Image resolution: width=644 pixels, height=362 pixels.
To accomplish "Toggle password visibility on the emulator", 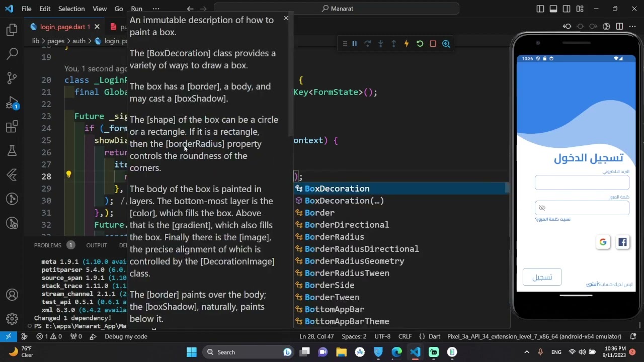I will click(x=542, y=208).
